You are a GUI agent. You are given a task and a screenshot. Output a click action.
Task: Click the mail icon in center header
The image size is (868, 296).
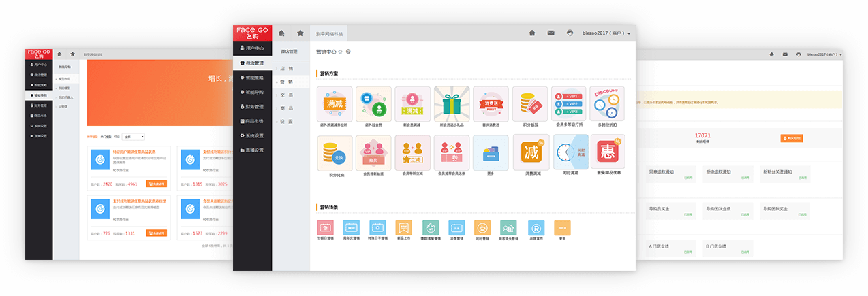tap(551, 33)
